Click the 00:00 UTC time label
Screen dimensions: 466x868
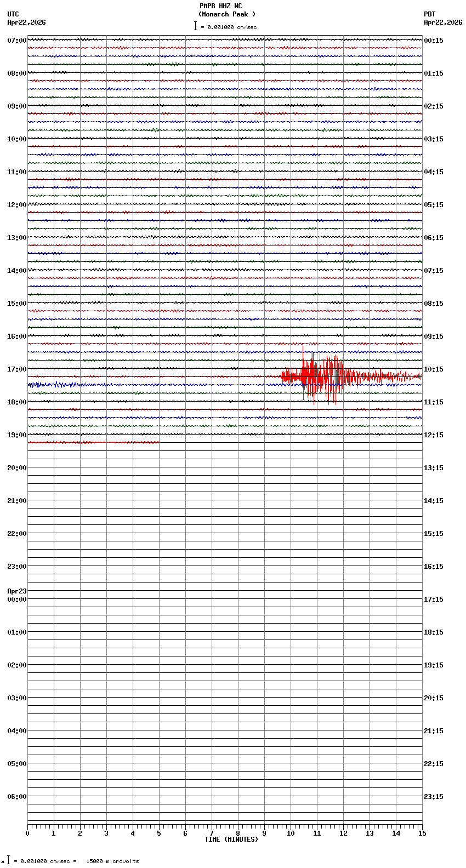pos(17,599)
